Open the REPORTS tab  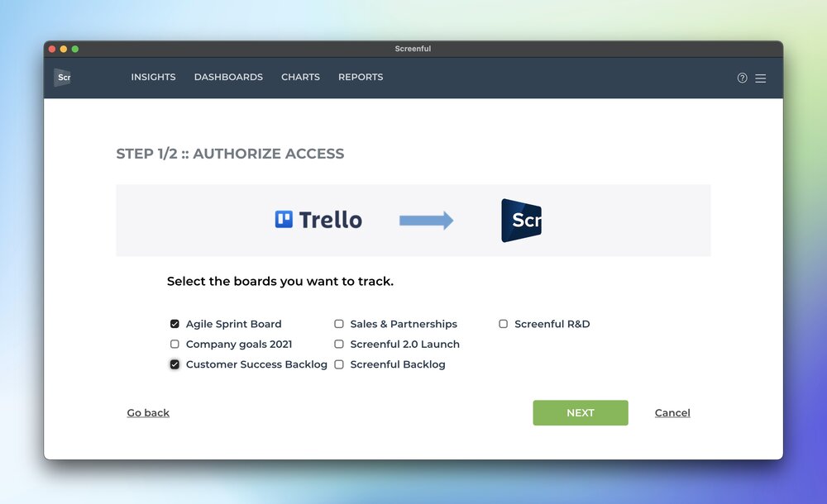tap(361, 77)
